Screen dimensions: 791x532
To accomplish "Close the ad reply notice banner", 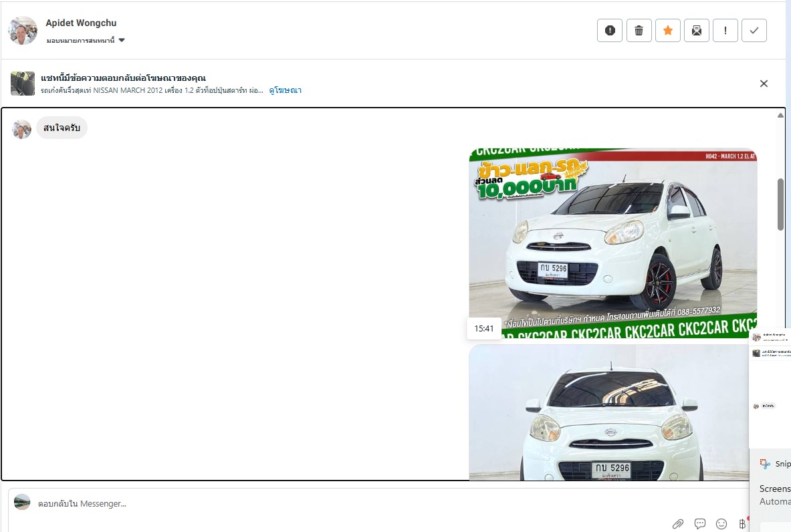I will click(x=764, y=84).
